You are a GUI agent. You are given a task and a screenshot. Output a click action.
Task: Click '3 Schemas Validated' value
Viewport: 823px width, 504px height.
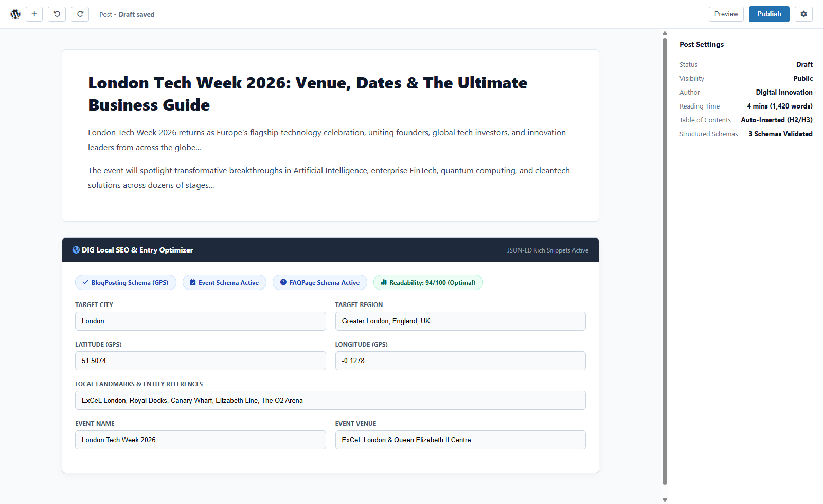(x=780, y=134)
